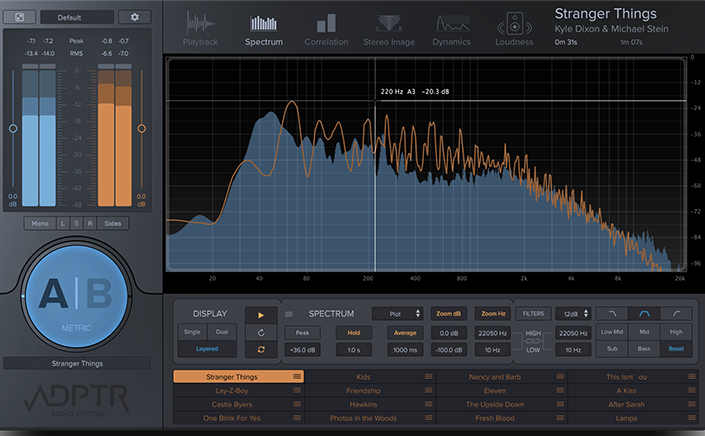Toggle the HIGH/LOW chain link icon
Screen dimensions: 705x436
tap(533, 341)
